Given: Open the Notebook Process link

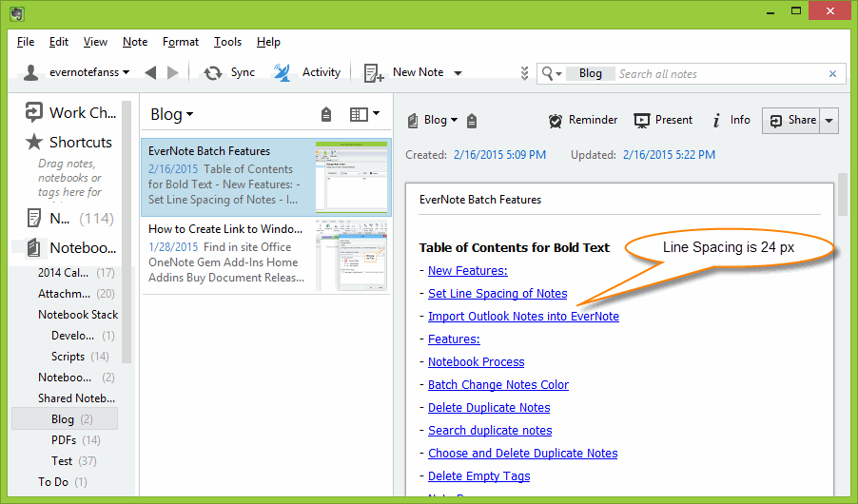Looking at the screenshot, I should point(476,361).
